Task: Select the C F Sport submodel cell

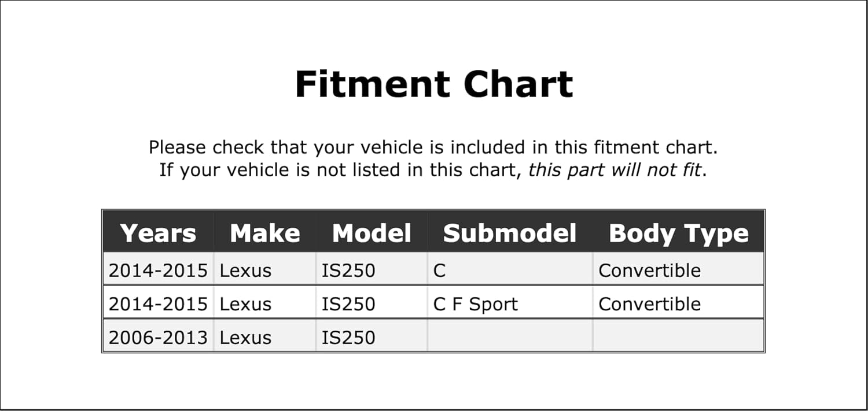Action: point(475,304)
